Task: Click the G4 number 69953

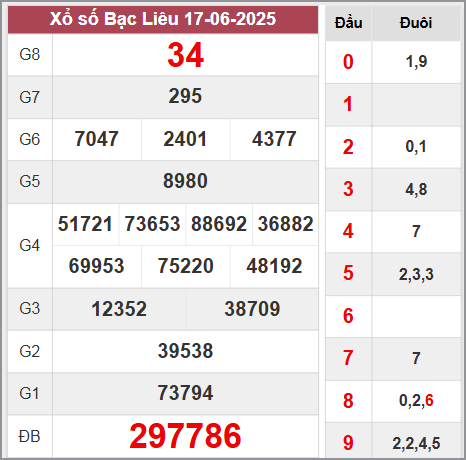Action: 96,266
